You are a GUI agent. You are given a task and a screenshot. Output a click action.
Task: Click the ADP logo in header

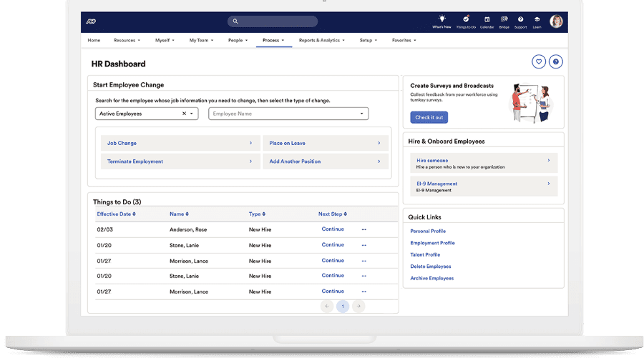(x=91, y=21)
